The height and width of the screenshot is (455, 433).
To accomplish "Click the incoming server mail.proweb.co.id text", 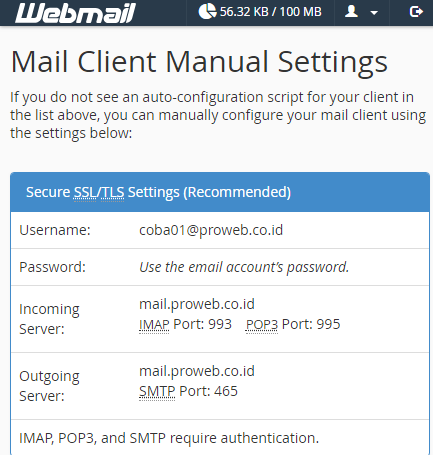I will (x=197, y=304).
